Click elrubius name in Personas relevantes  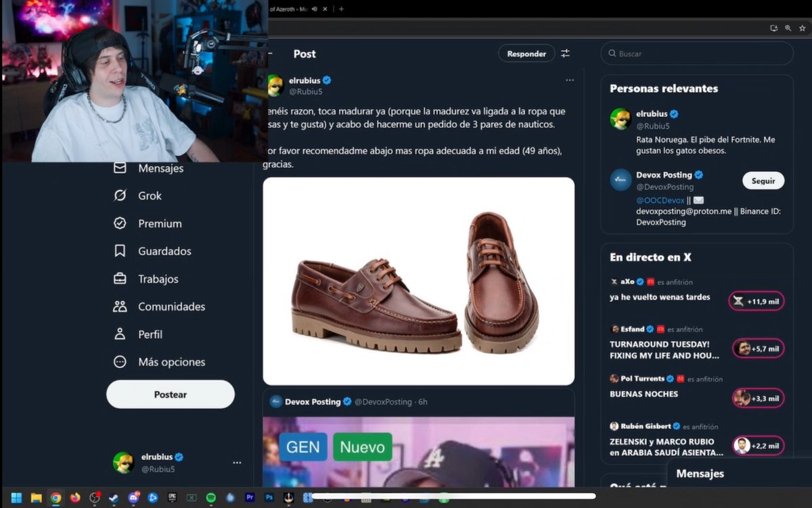[x=652, y=114]
